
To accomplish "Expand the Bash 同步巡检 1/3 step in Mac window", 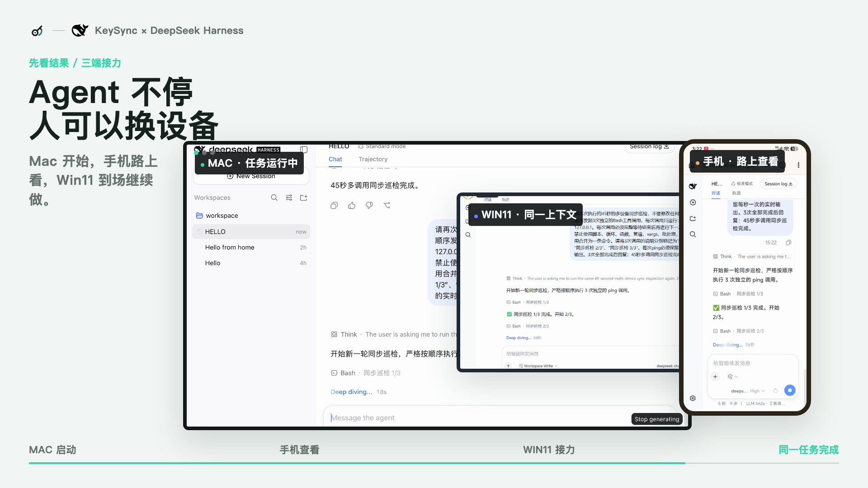I will click(x=366, y=373).
